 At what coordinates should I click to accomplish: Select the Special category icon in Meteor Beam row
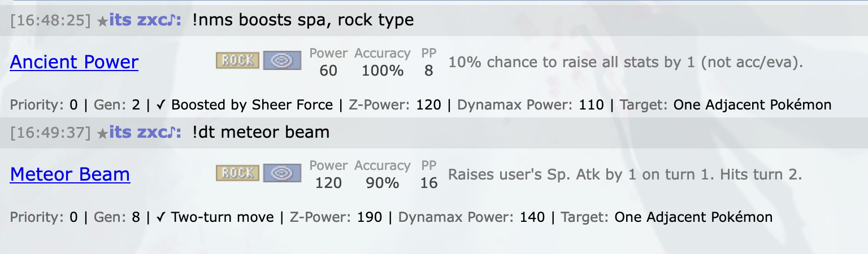point(282,173)
